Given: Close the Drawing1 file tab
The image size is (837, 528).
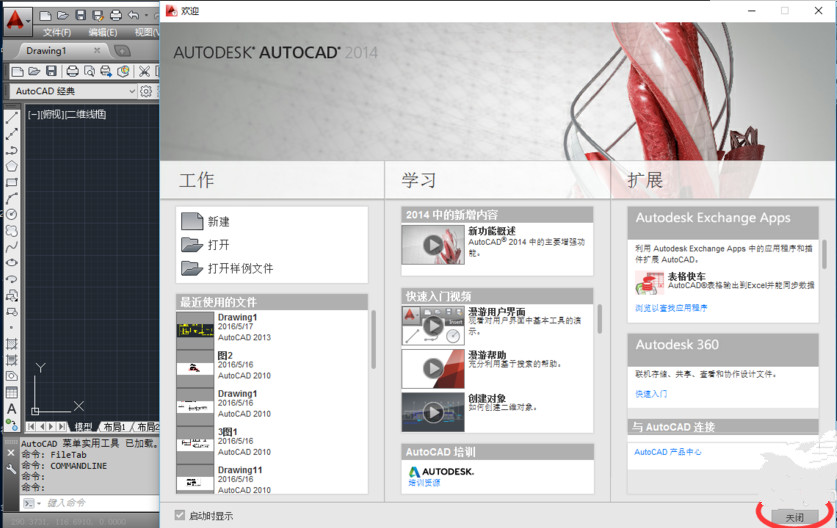Looking at the screenshot, I should click(97, 50).
